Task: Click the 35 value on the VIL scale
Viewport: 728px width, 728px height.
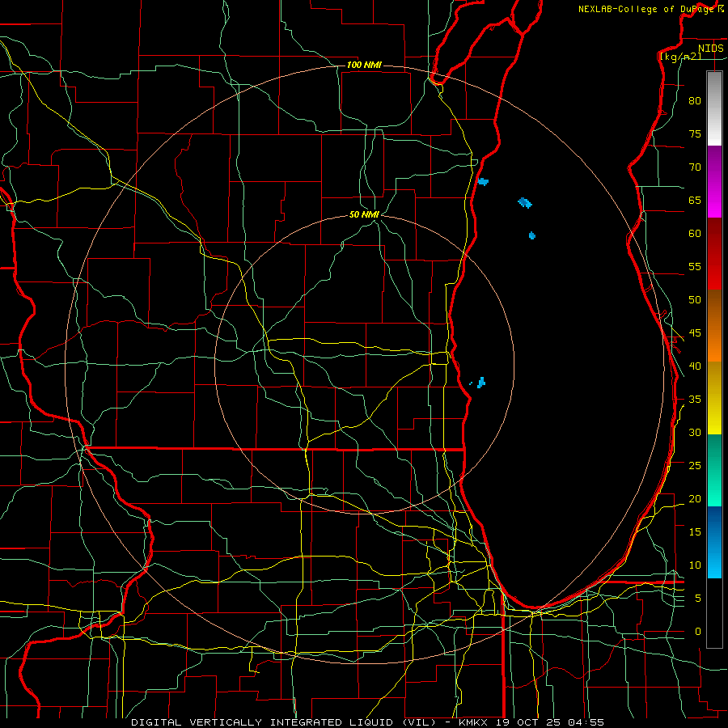Action: (x=695, y=400)
